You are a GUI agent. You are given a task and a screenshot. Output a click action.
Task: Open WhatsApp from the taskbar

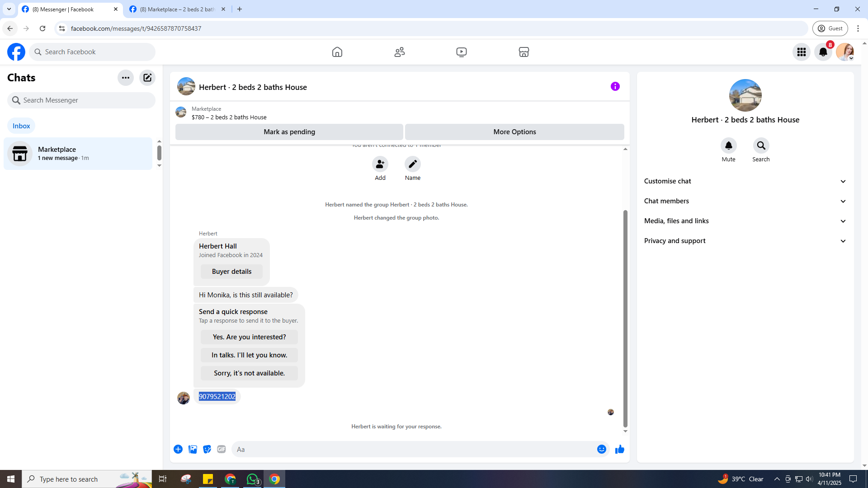click(x=253, y=479)
